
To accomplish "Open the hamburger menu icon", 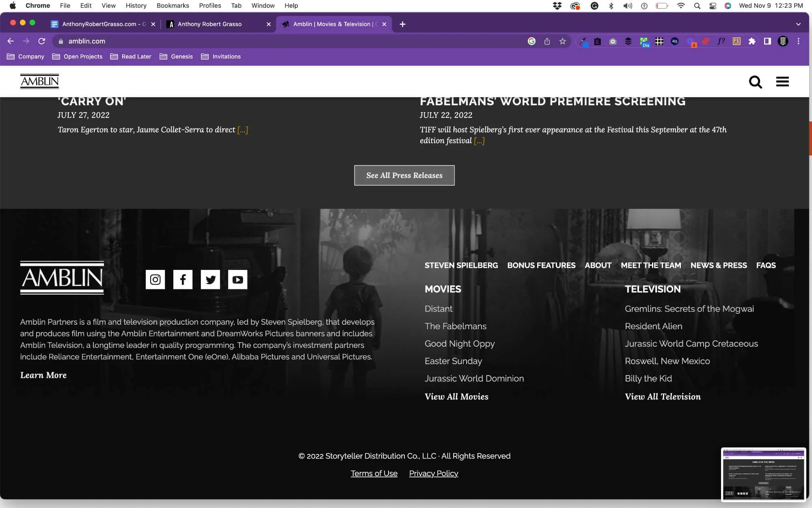I will (782, 82).
